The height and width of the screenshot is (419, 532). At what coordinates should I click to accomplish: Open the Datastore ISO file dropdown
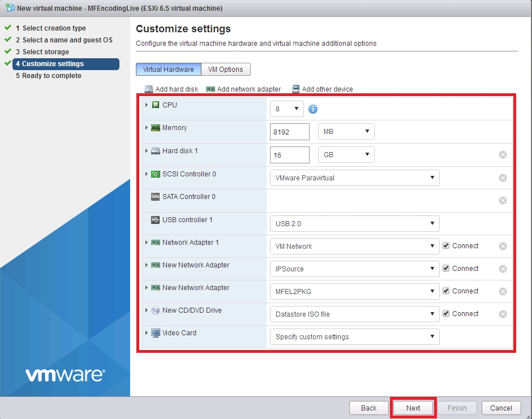[x=354, y=314]
